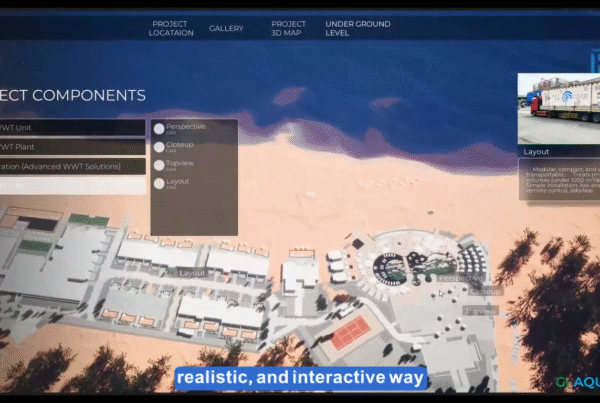This screenshot has height=403, width=600.
Task: Click the WWT Unit component button
Action: 72,128
